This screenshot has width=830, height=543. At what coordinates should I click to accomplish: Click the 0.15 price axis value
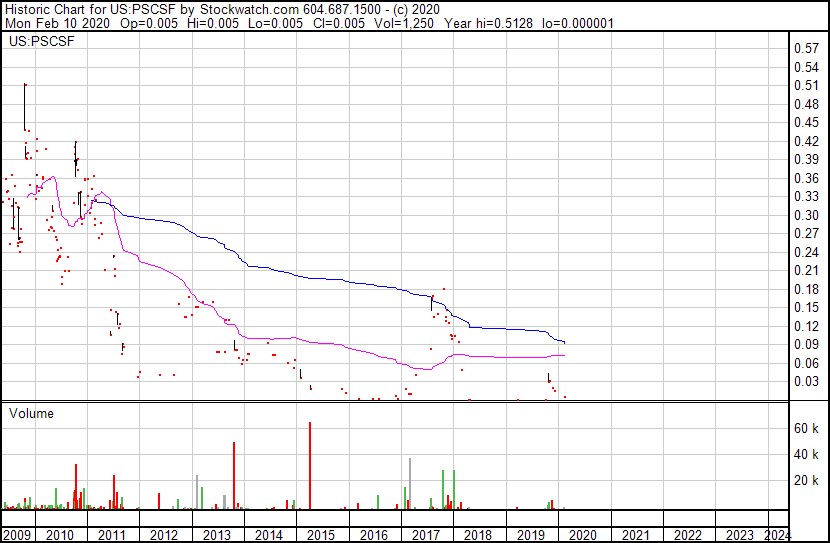pyautogui.click(x=807, y=307)
